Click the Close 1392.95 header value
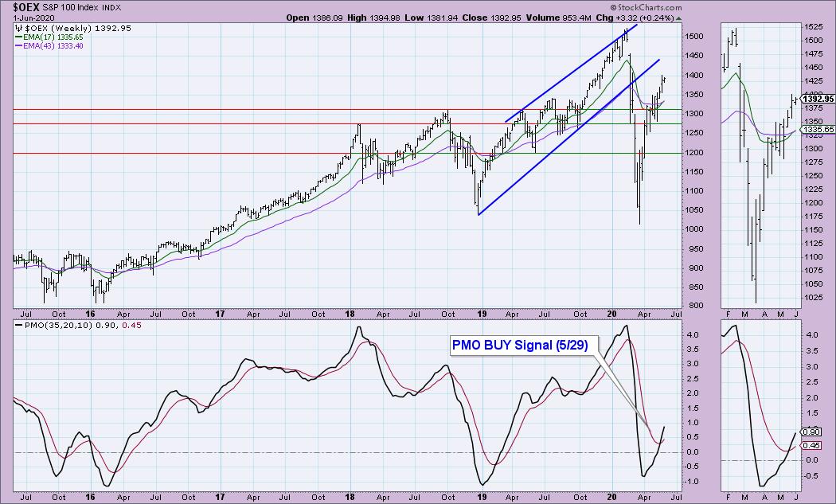The height and width of the screenshot is (504, 836). [x=491, y=18]
